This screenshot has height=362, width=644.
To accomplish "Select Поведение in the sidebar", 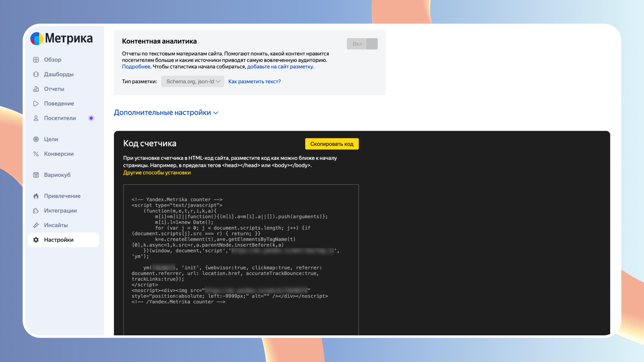I will tap(63, 103).
